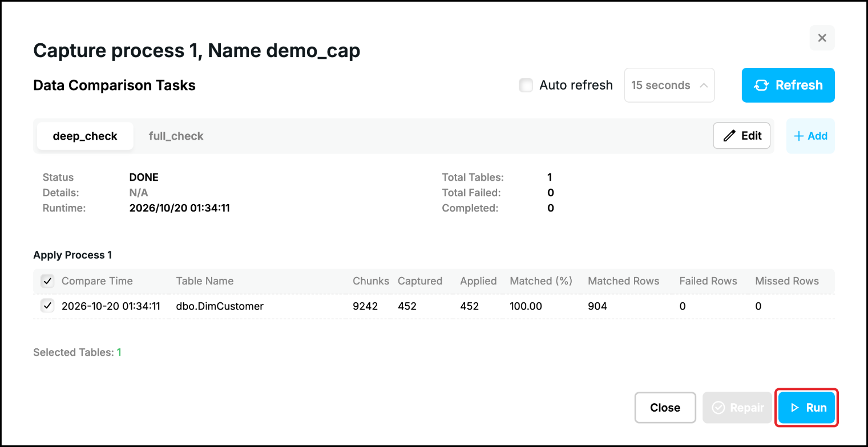Click the Failed Rows column header
Viewport: 868px width, 447px height.
708,281
